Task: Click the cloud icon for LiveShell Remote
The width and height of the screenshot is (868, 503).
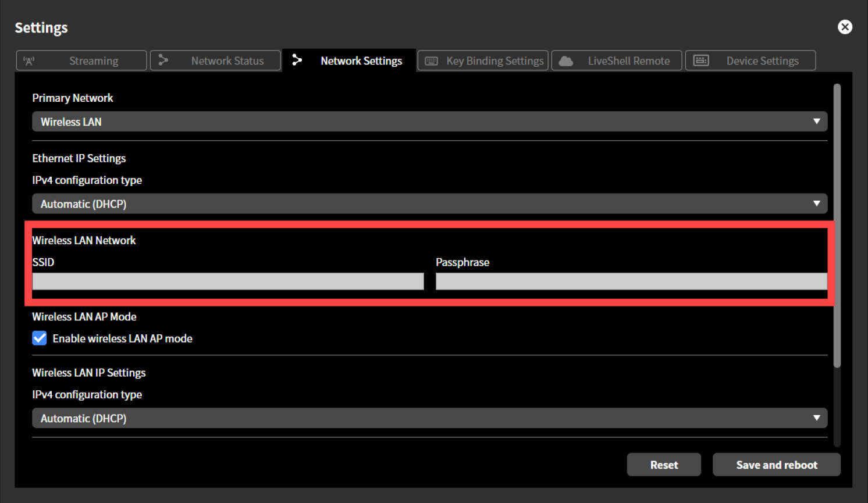Action: click(565, 60)
